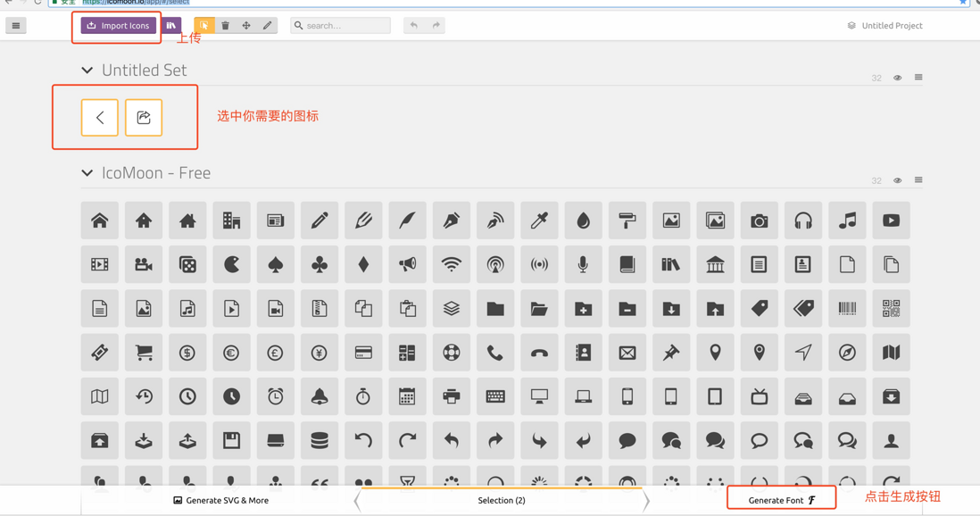Open the icon library button
The width and height of the screenshot is (980, 516).
pos(170,26)
